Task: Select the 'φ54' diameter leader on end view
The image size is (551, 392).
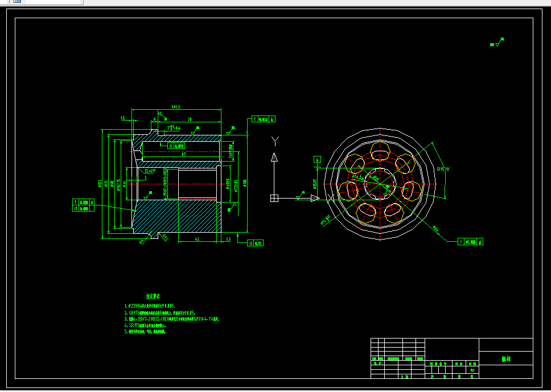Action: pyautogui.click(x=436, y=229)
